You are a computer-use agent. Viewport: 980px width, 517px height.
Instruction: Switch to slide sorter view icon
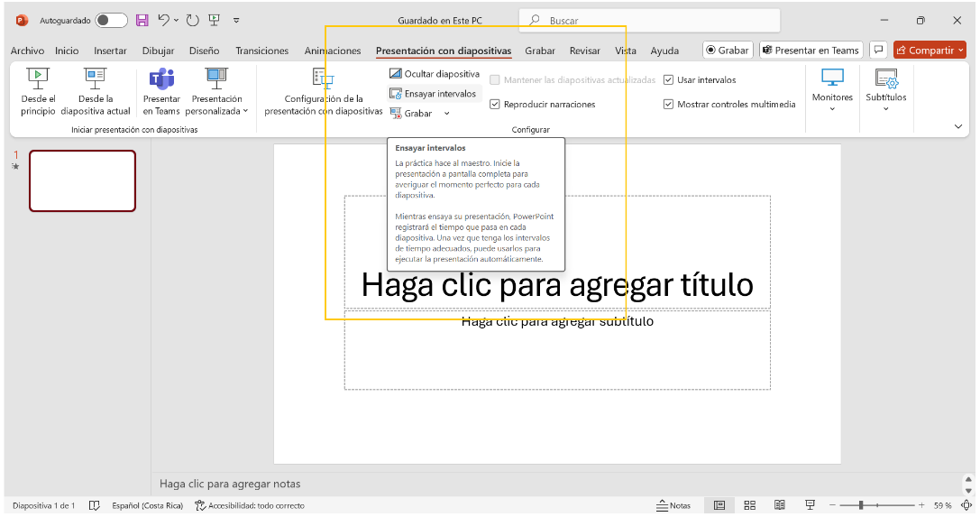click(748, 505)
